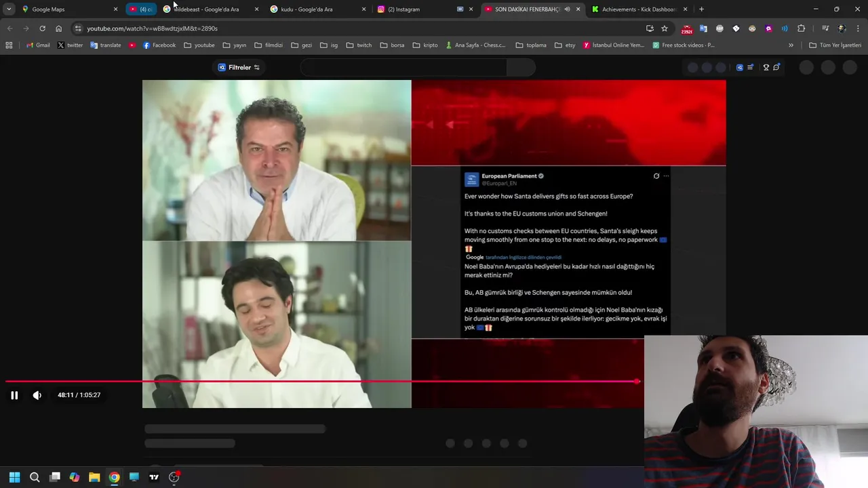The width and height of the screenshot is (868, 488).
Task: Seek on the red video progress bar
Action: [322, 382]
